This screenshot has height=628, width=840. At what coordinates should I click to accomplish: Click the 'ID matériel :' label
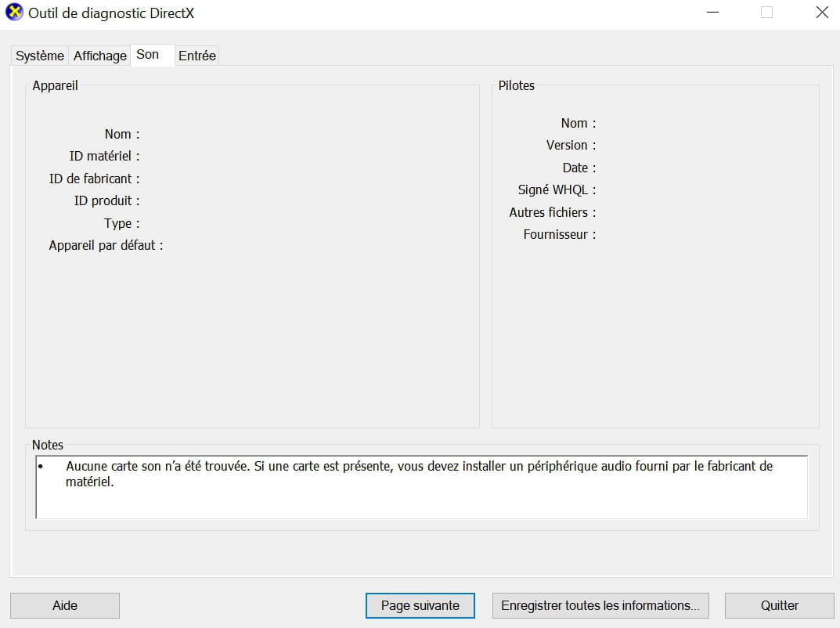point(104,156)
